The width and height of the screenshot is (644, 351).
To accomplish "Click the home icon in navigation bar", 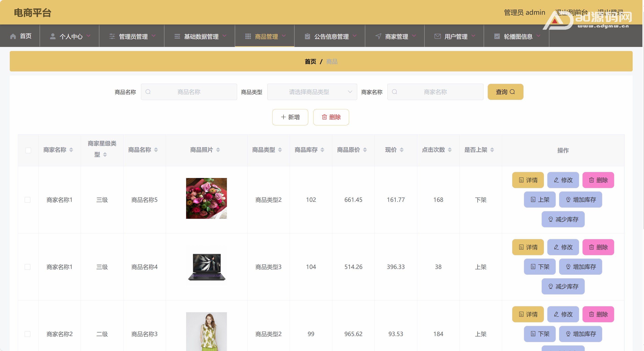I will pos(13,37).
